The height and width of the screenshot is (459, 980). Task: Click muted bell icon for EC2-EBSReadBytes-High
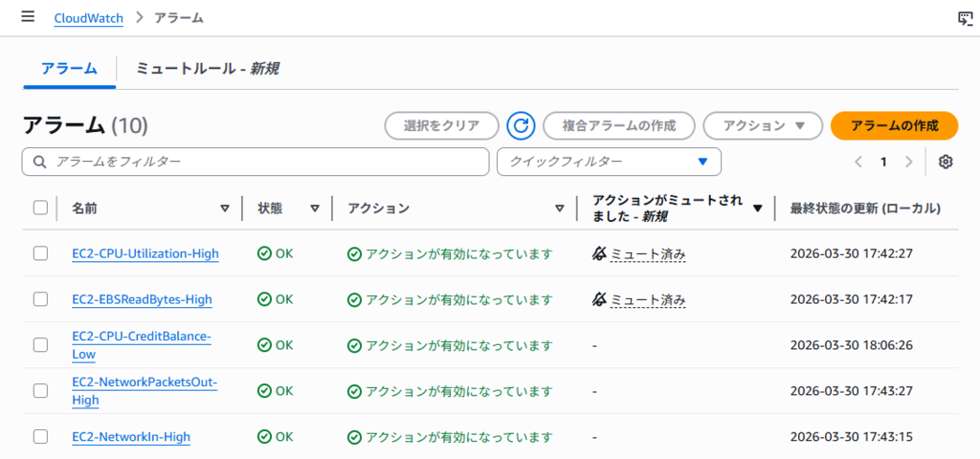pyautogui.click(x=599, y=299)
